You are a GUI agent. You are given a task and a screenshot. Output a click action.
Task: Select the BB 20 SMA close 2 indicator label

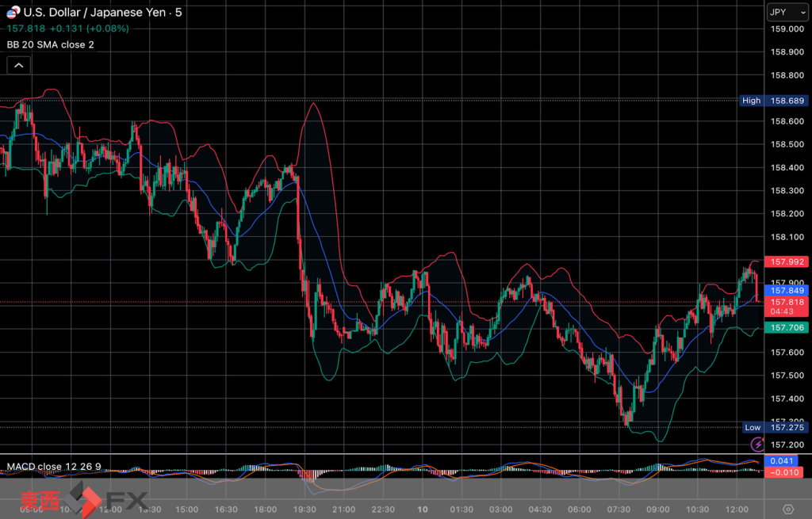pos(51,44)
